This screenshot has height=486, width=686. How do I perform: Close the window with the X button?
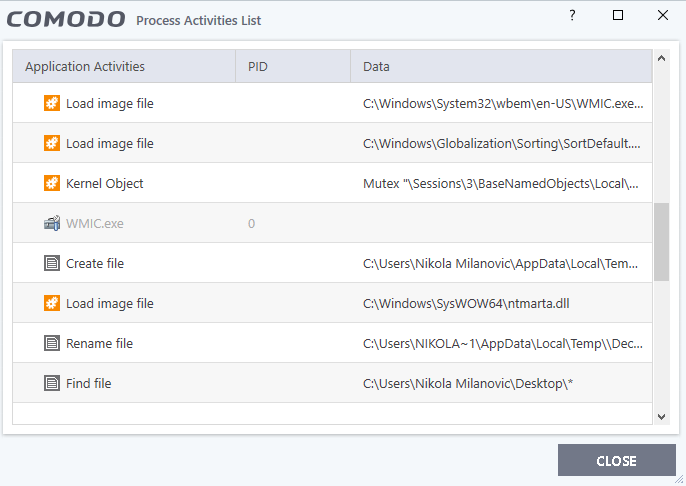click(x=663, y=15)
